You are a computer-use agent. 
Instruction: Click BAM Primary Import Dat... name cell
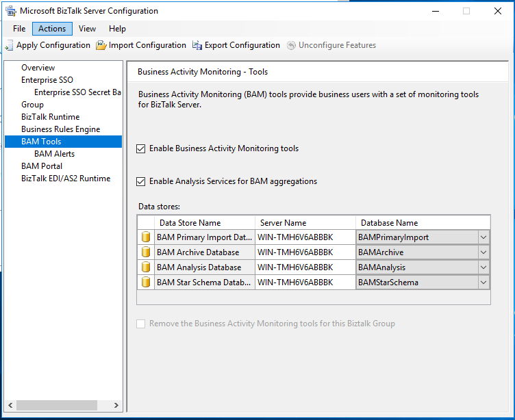205,237
